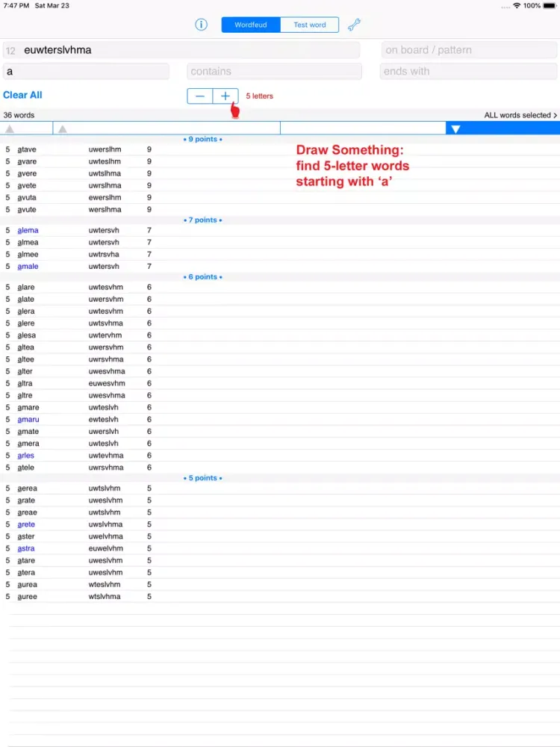Sort by word using second column triangle

(x=63, y=129)
